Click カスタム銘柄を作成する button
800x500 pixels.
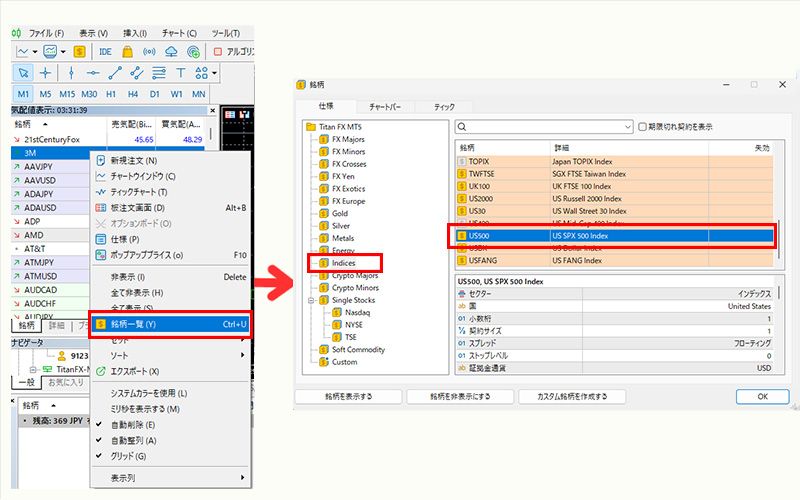click(572, 396)
